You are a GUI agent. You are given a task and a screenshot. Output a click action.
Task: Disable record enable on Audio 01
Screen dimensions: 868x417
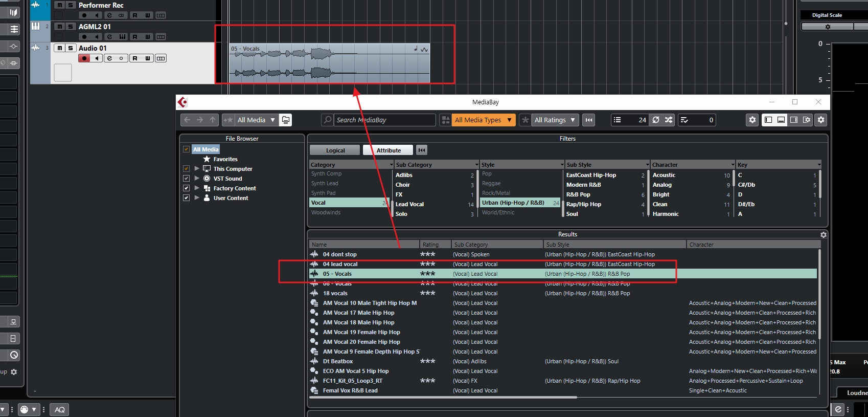tap(84, 58)
